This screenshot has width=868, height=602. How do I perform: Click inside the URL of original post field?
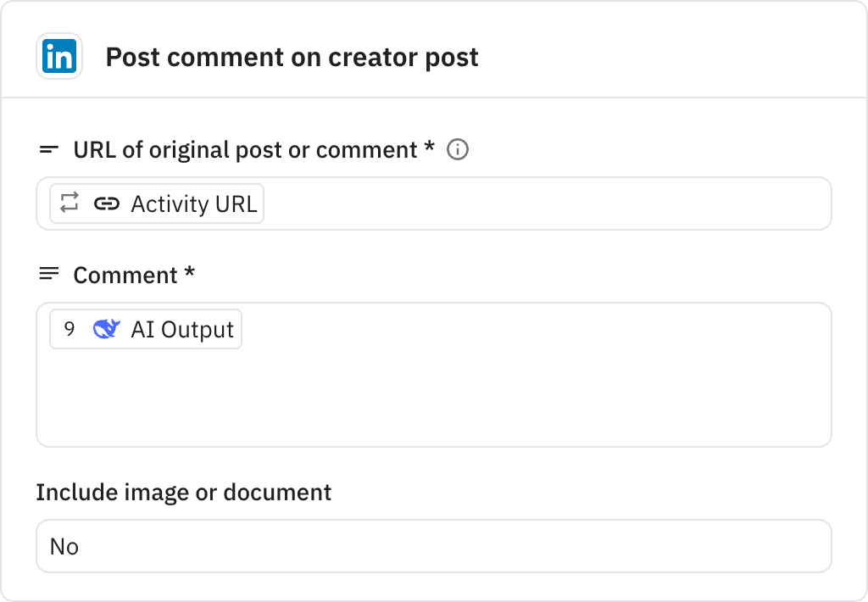click(x=509, y=203)
